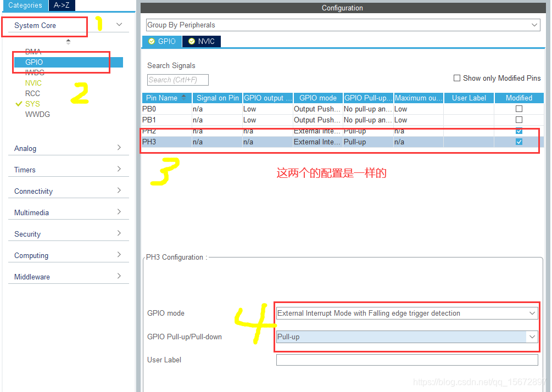
Task: Expand the Middleware category
Action: pyautogui.click(x=119, y=276)
